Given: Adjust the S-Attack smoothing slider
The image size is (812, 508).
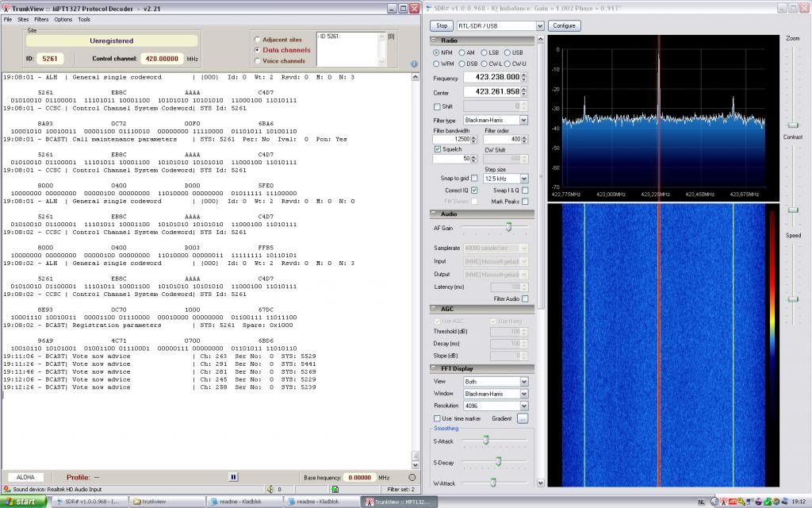Looking at the screenshot, I should point(486,440).
